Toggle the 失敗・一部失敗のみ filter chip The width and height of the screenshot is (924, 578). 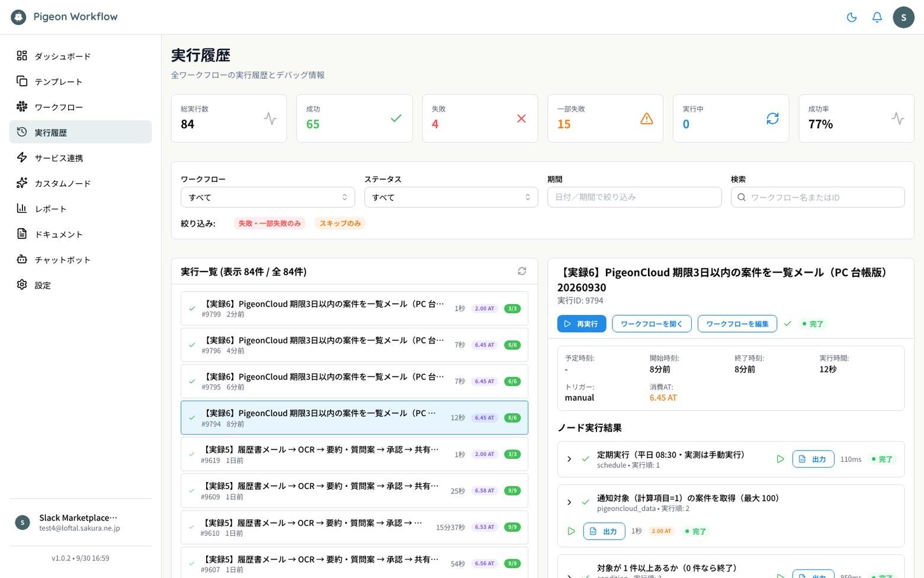[269, 223]
